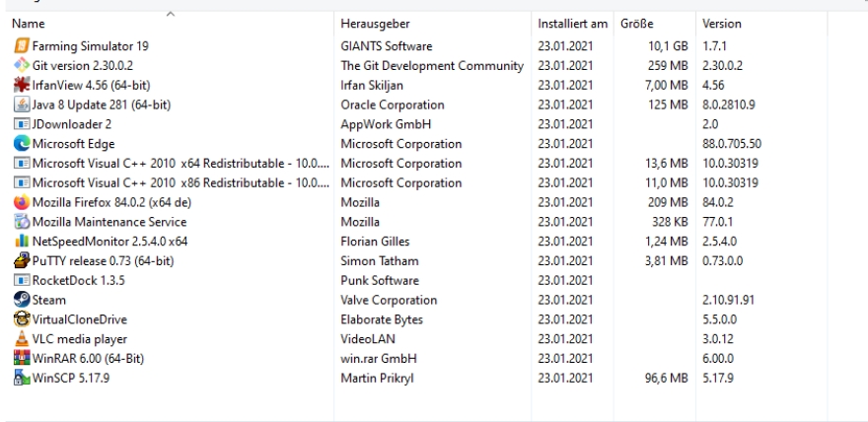The image size is (868, 422).
Task: Click the version value '8.0.2810.9'
Action: pyautogui.click(x=729, y=105)
